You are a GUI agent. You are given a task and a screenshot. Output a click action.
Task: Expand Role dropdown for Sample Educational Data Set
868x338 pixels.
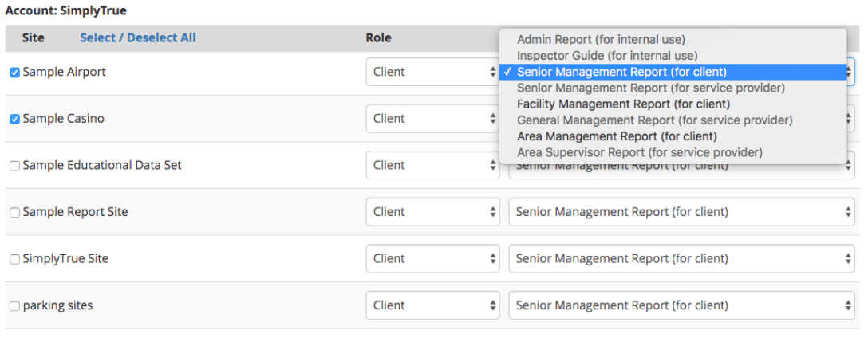pyautogui.click(x=433, y=165)
